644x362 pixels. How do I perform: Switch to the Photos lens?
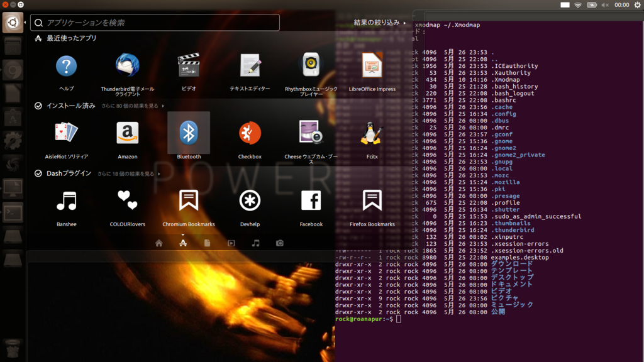pos(280,243)
